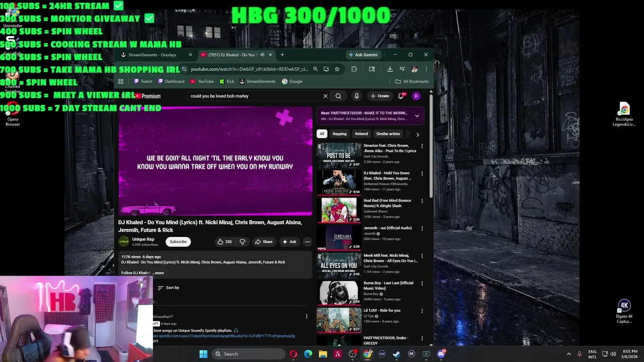Screen dimensions: 644x362
Task: Open the Kick bookmark
Action: pyautogui.click(x=226, y=81)
